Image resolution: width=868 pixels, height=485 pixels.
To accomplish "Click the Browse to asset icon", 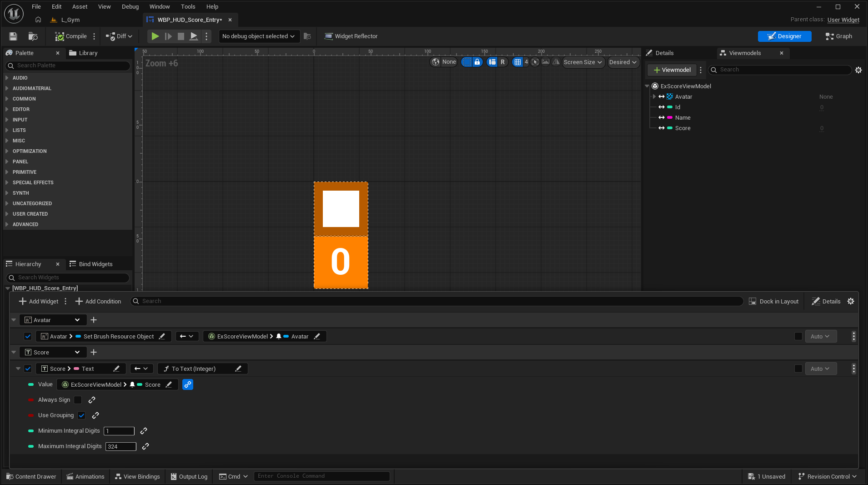I will pos(33,36).
